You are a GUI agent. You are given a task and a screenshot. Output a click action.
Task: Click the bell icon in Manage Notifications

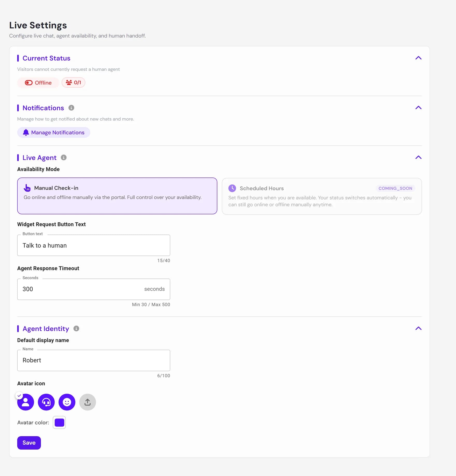click(26, 132)
